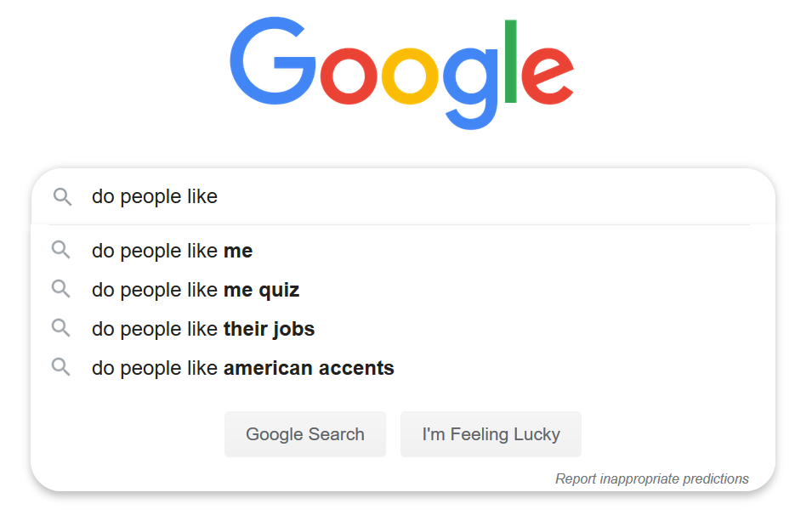Click the search icon beside "american accents" suggestion
This screenshot has height=515, width=812.
60,367
